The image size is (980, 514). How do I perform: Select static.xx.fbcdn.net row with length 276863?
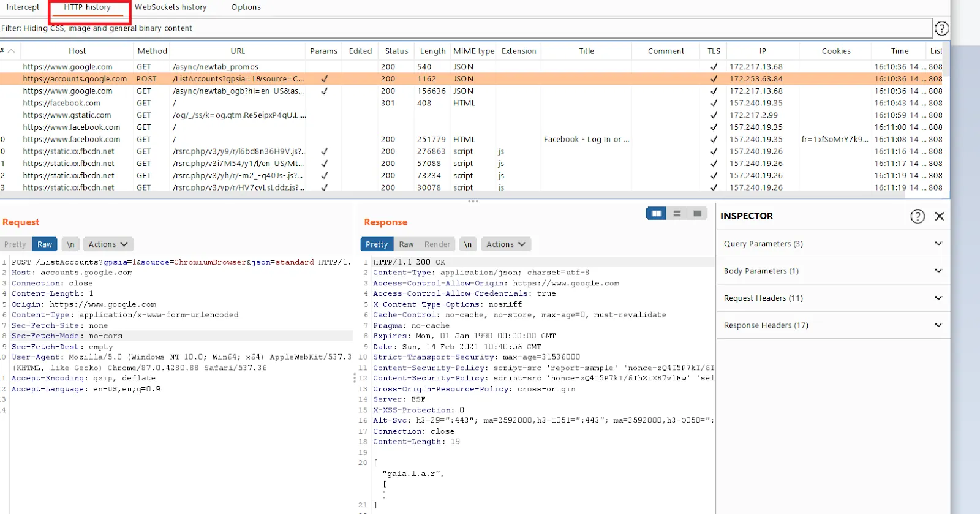[472, 151]
